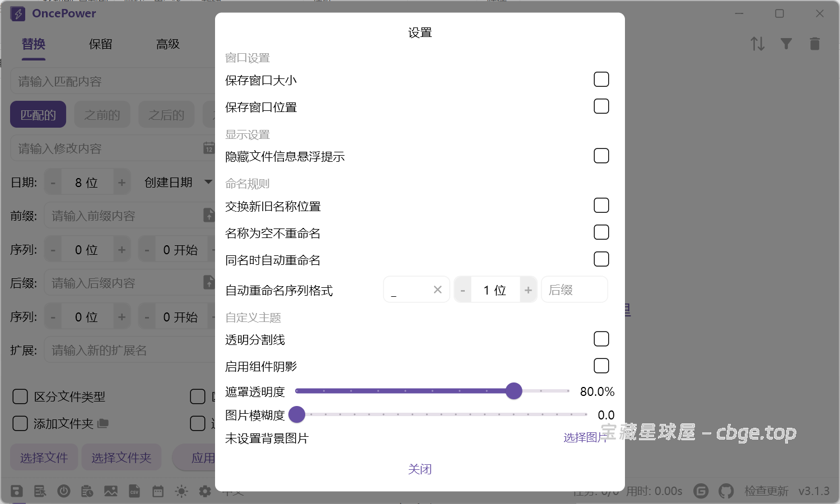840x504 pixels.
Task: Check 保存窗口大小 checkbox
Action: coord(601,80)
